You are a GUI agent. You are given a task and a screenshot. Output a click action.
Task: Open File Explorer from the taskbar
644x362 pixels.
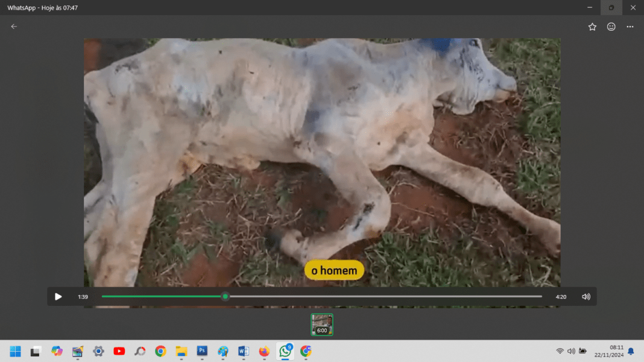click(x=181, y=351)
